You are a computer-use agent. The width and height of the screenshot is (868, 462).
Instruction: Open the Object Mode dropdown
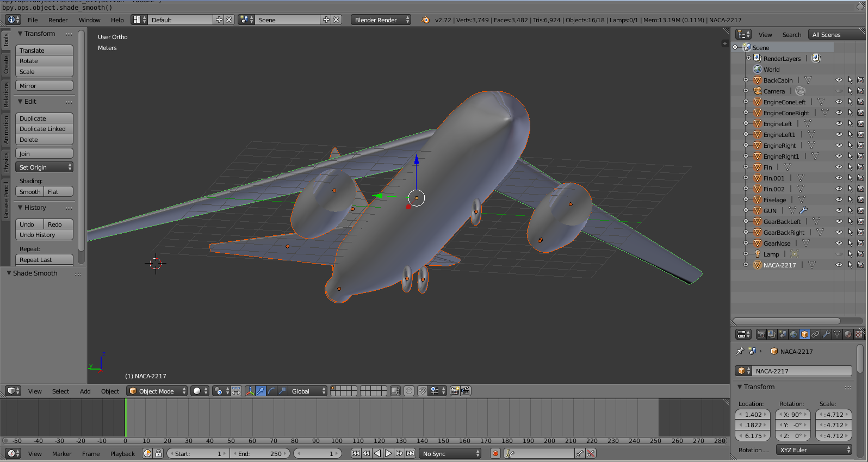pos(157,391)
